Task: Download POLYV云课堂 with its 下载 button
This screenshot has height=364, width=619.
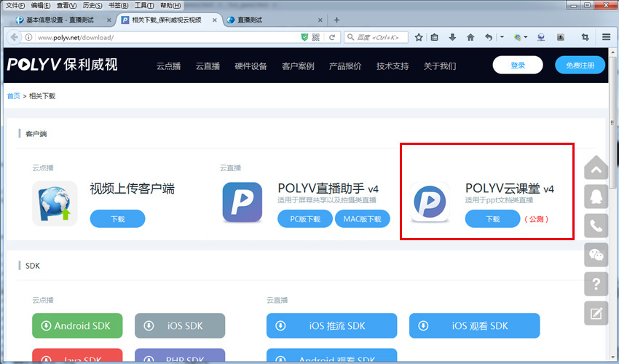Action: click(x=492, y=218)
